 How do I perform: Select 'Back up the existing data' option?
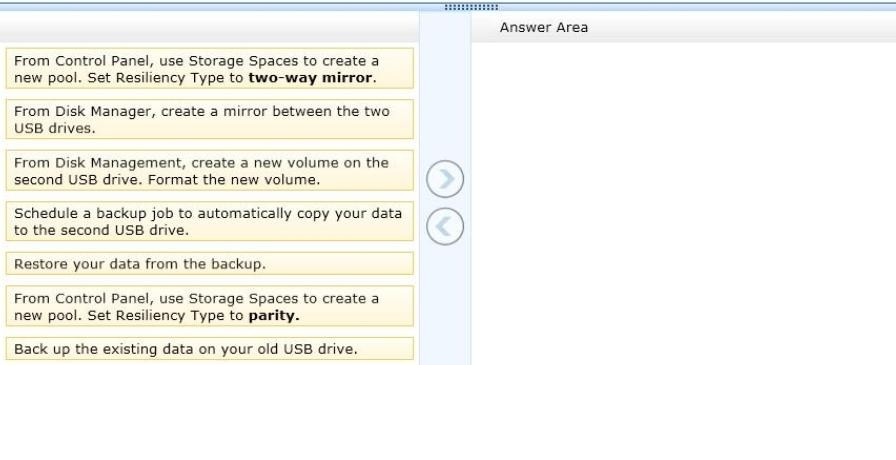(x=210, y=349)
